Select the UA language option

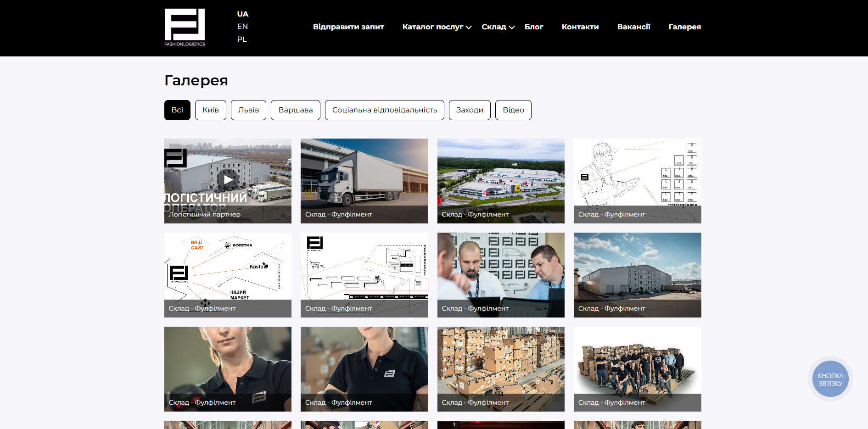[242, 14]
